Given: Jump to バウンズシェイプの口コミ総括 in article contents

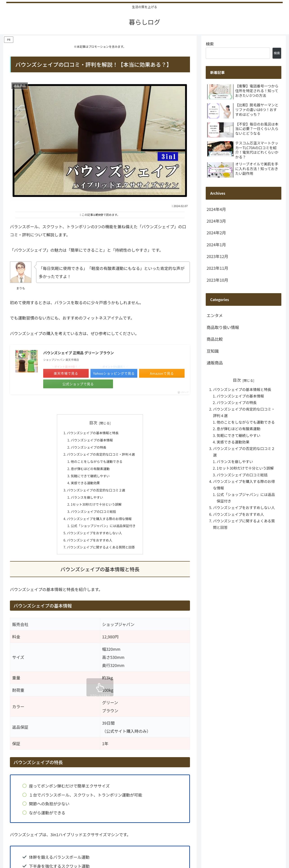Looking at the screenshot, I should pos(93,512).
